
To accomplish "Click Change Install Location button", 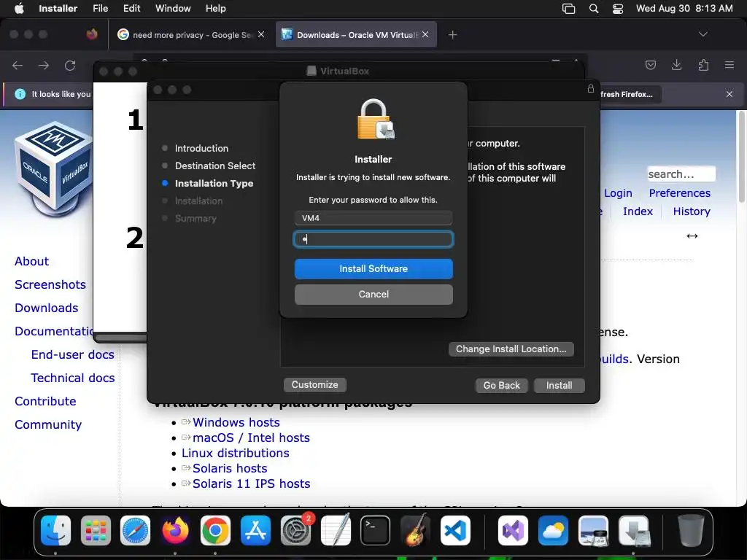I will coord(511,349).
